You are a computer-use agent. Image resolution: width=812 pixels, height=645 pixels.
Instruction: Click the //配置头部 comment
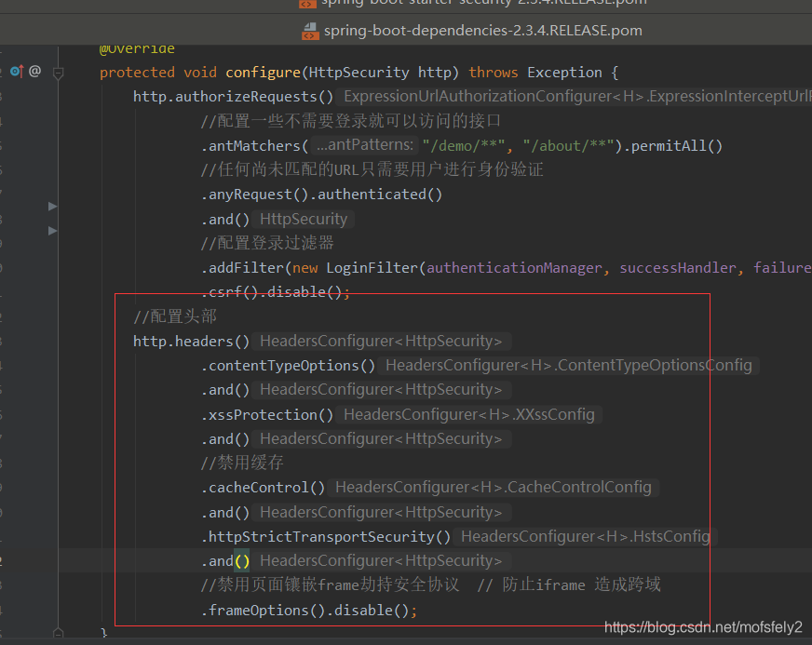coord(174,316)
